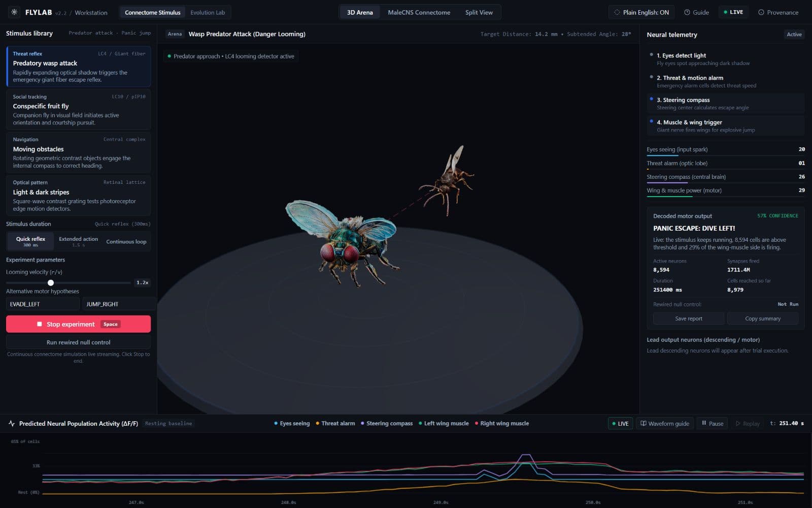Choose the Light & dark stripes stimulus
Screen dimensions: 812x508
[x=78, y=195]
